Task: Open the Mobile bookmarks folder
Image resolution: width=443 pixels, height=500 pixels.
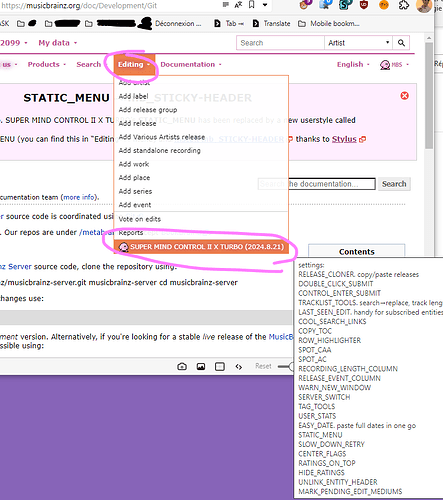Action: tap(329, 24)
